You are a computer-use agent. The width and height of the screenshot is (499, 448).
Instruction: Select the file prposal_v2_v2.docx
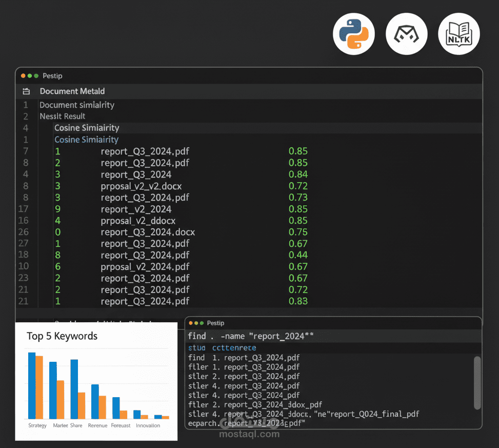142,186
